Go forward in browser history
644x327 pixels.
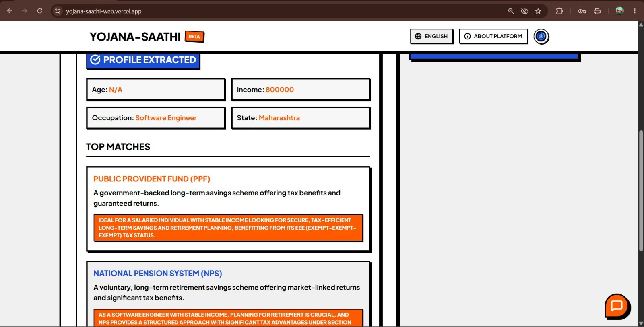point(25,11)
